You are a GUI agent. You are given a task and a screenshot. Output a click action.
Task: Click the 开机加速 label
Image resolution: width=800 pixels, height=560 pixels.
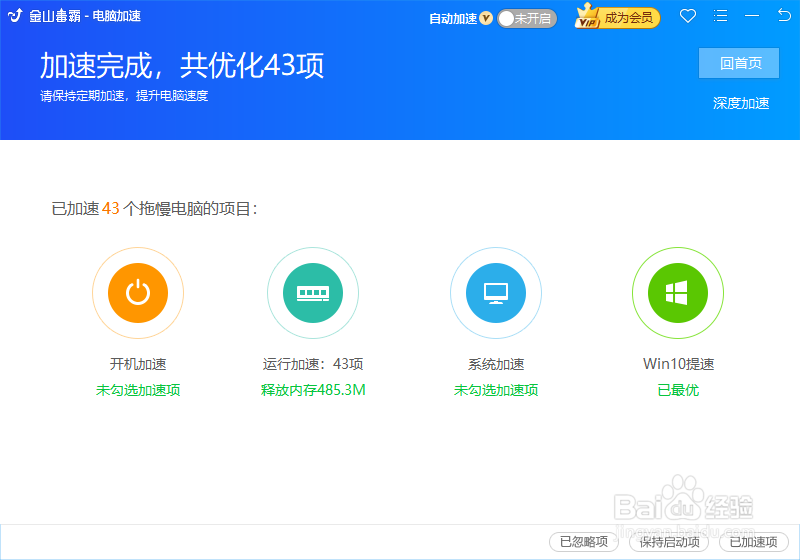(138, 364)
